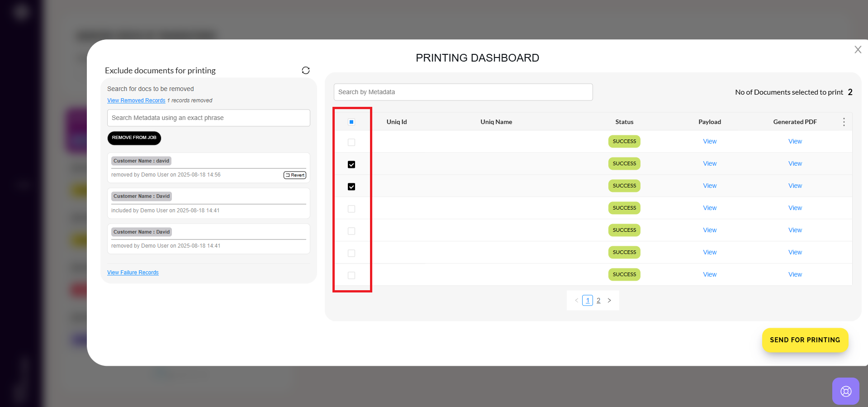Go to next page using right chevron
Screen dimensions: 868x407
coord(609,300)
